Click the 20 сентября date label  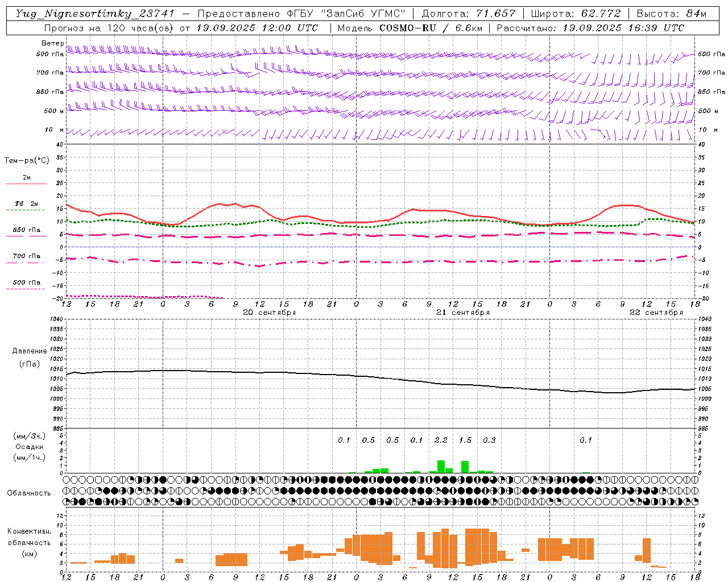[270, 313]
